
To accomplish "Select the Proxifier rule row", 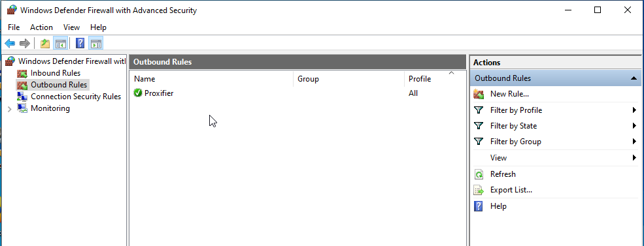I will pos(297,93).
